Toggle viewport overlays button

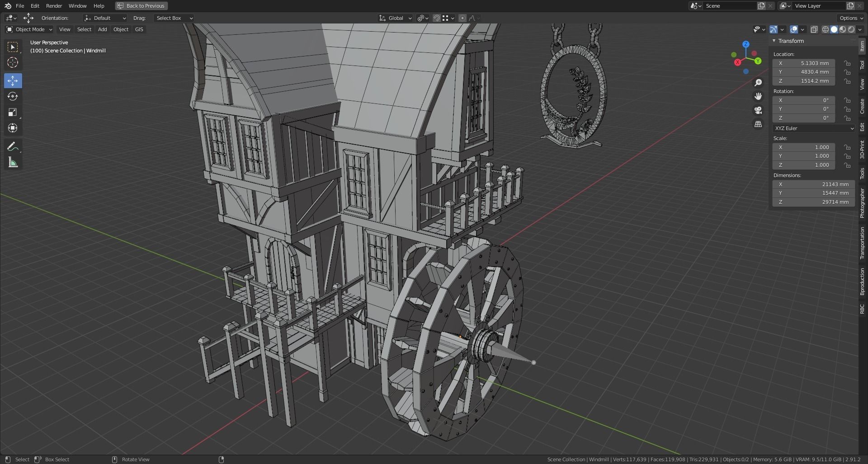coord(794,29)
